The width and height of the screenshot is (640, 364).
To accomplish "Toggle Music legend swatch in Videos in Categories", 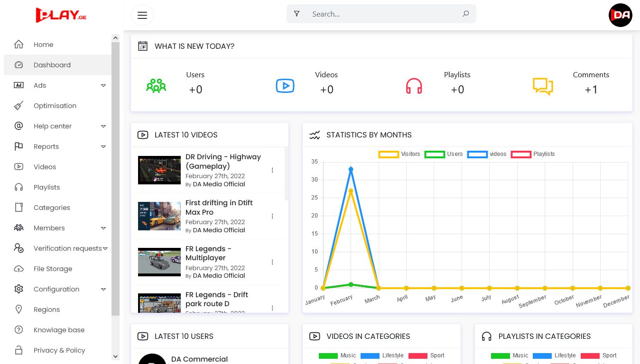I will pos(328,355).
